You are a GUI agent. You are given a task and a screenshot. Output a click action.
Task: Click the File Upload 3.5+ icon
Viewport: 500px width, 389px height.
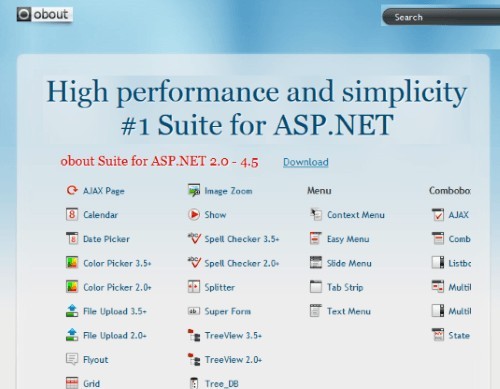(x=72, y=311)
